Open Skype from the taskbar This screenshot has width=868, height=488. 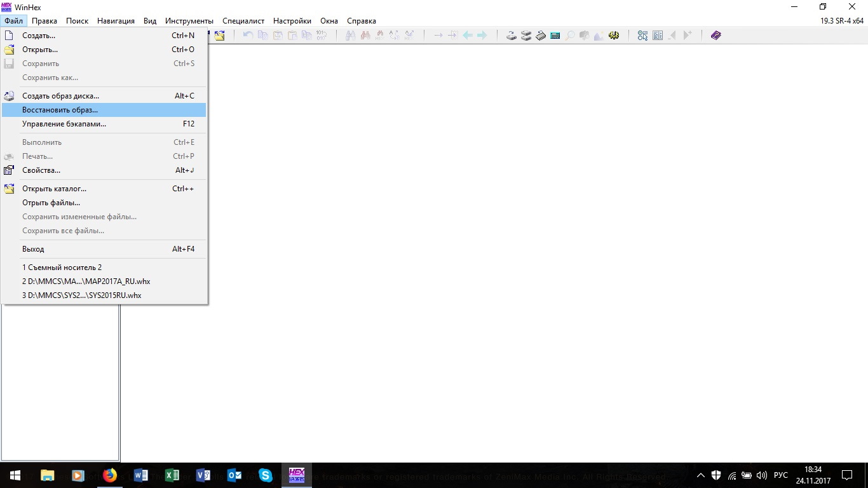(x=265, y=475)
